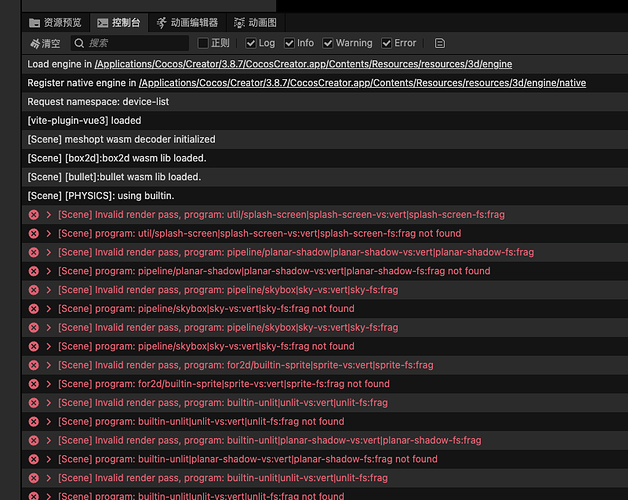Select 'meshopt wasm decoder initialized' log row
Image resolution: width=628 pixels, height=500 pixels.
click(325, 139)
